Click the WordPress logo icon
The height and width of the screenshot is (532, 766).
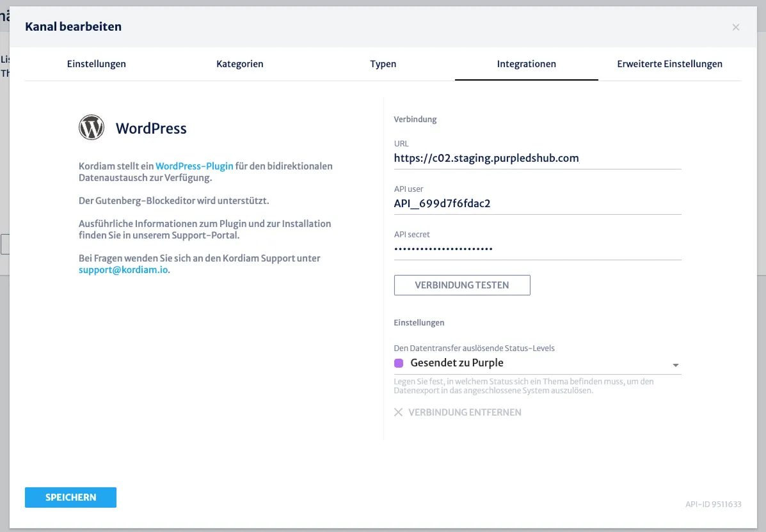click(92, 127)
